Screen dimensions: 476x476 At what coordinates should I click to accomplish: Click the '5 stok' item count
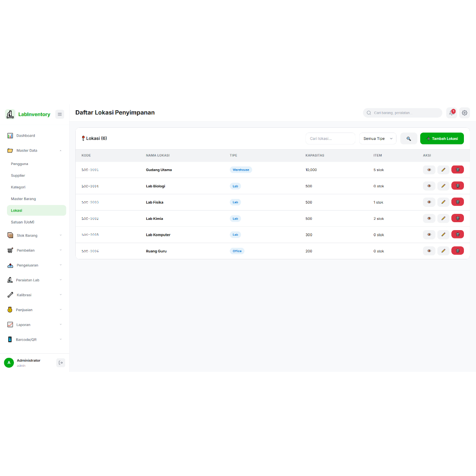(378, 170)
